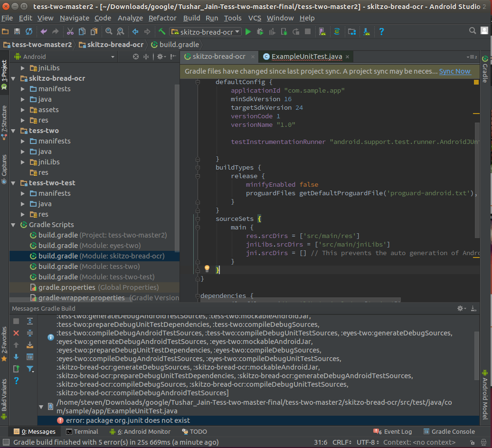The width and height of the screenshot is (492, 448).
Task: Open the skitzo-bread-ocr run configuration dropdown
Action: [x=206, y=32]
